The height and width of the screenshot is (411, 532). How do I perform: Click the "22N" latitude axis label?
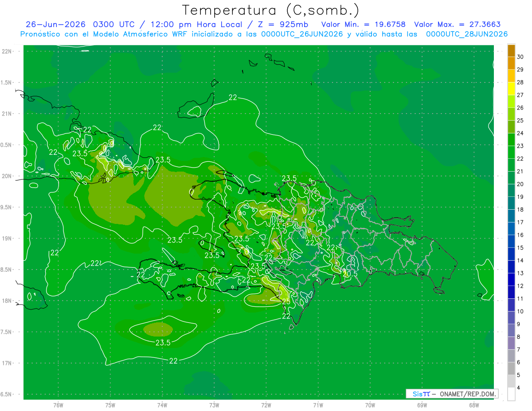click(x=7, y=51)
